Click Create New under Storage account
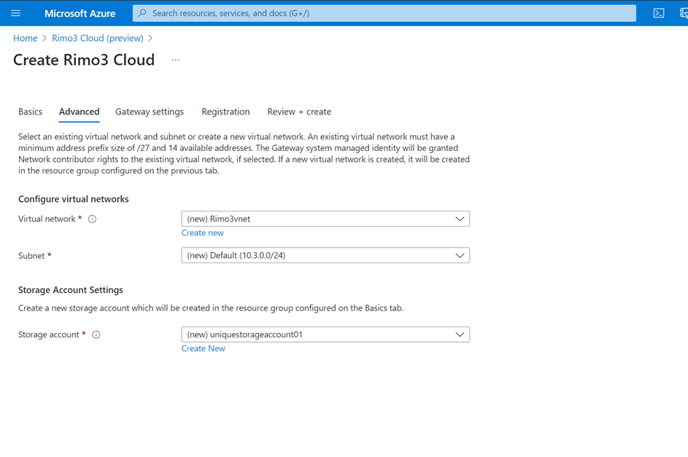This screenshot has height=457, width=688. 203,348
